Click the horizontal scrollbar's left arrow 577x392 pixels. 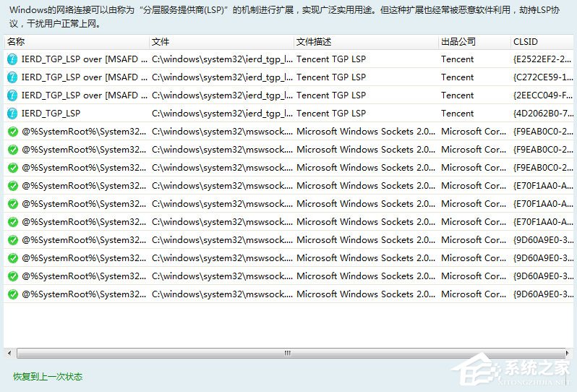(x=9, y=353)
